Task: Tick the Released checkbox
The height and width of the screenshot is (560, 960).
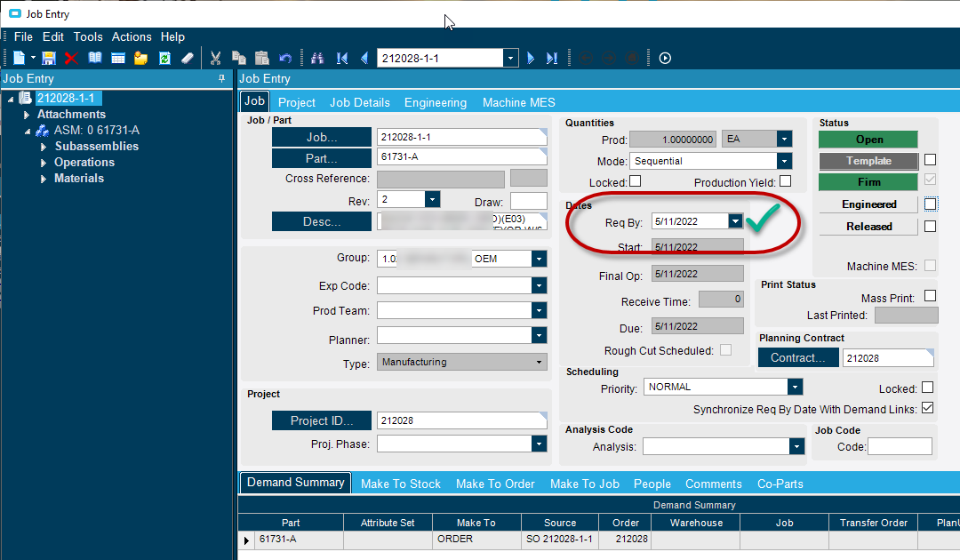Action: (x=930, y=226)
